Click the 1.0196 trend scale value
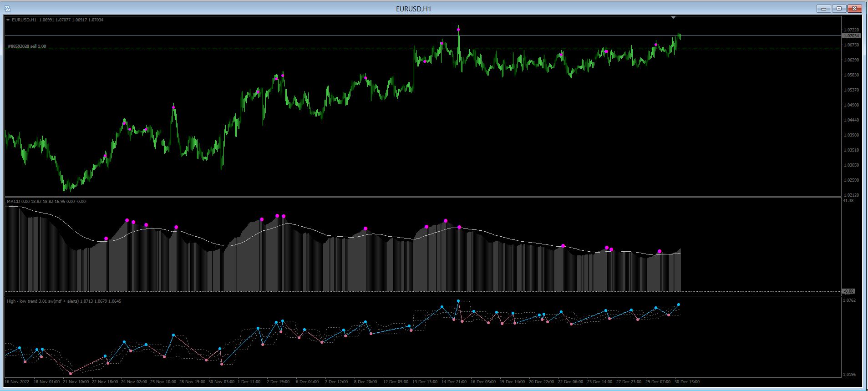Viewport: 868px width, 391px height. 849,375
